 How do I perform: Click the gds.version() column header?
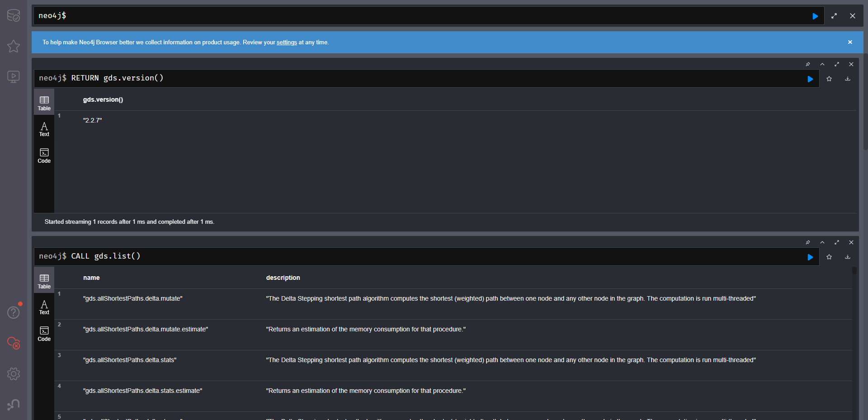coord(103,100)
